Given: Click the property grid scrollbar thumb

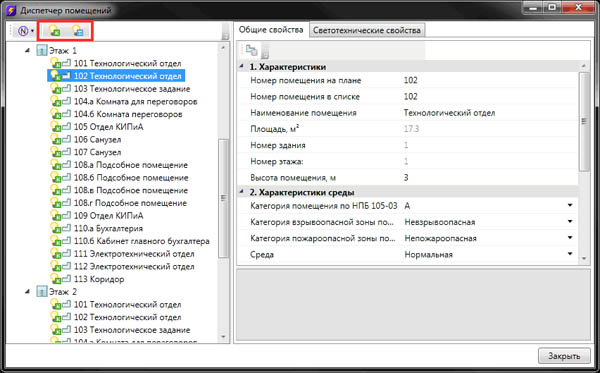Looking at the screenshot, I should 584,121.
